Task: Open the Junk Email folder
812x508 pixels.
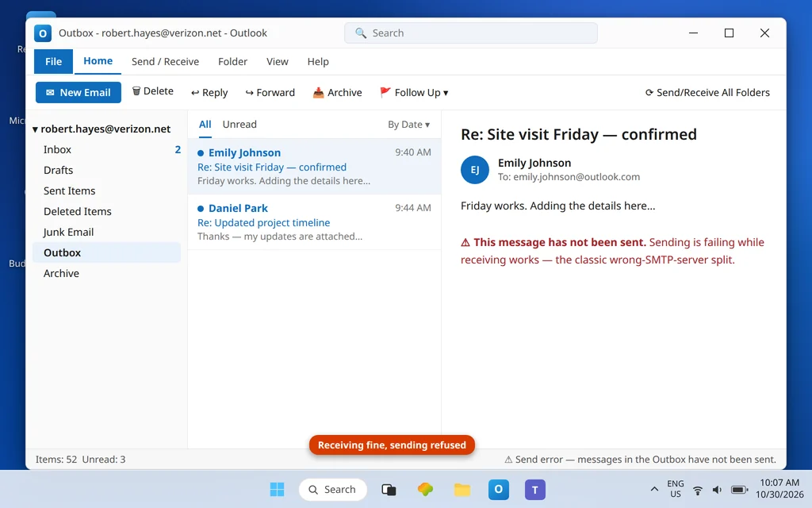Action: 107,233
